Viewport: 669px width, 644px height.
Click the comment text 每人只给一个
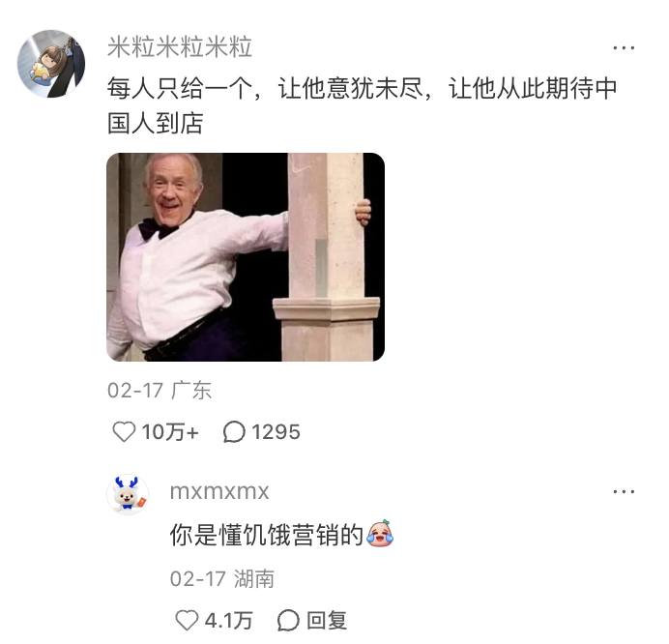tap(181, 88)
